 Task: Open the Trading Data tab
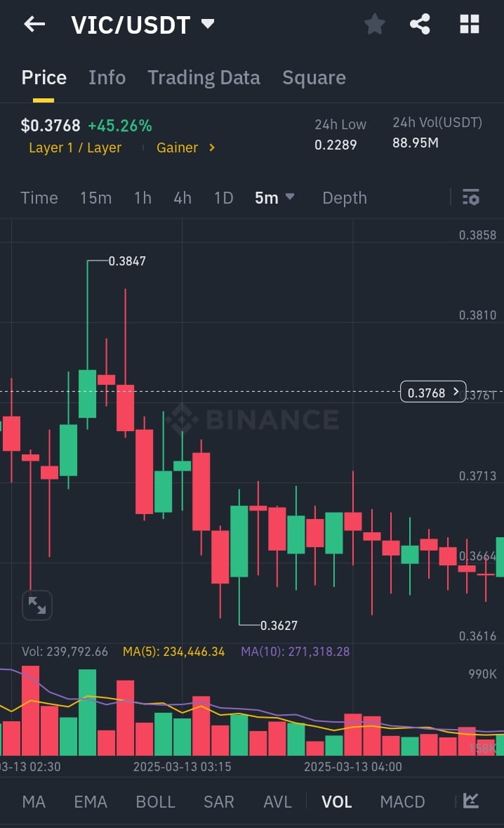(x=204, y=78)
